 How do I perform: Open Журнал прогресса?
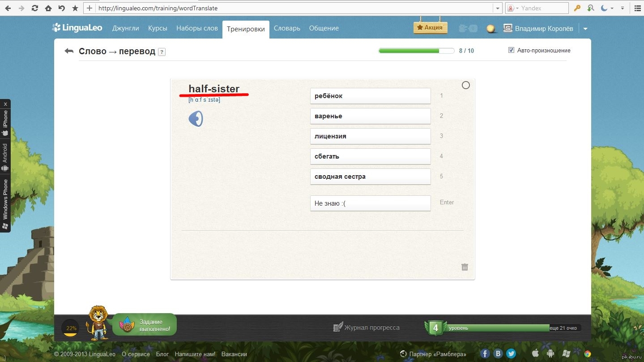pos(367,328)
